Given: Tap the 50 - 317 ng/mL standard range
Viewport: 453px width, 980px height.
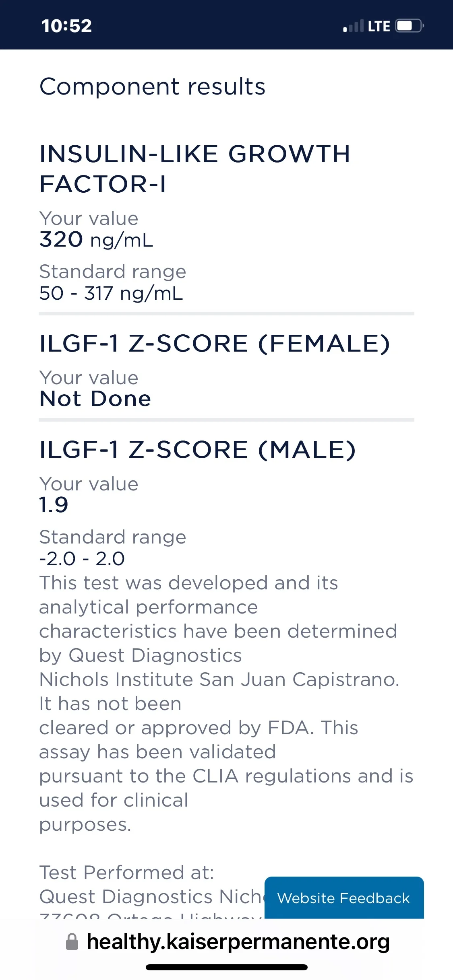Looking at the screenshot, I should [x=111, y=293].
